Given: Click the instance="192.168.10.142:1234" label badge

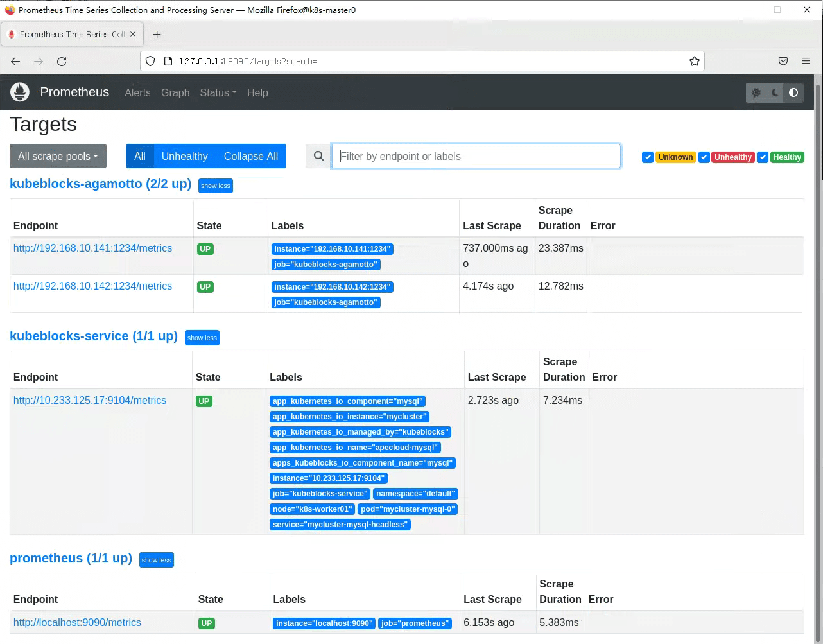Looking at the screenshot, I should pyautogui.click(x=332, y=287).
